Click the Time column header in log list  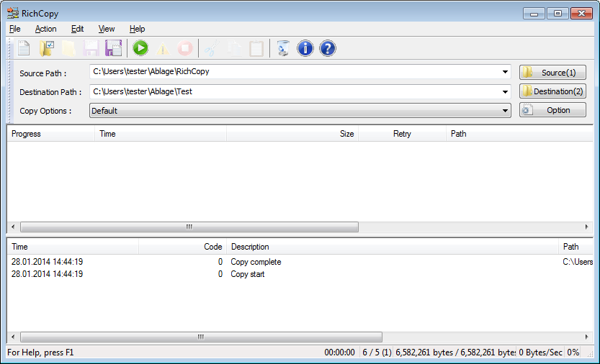73,247
